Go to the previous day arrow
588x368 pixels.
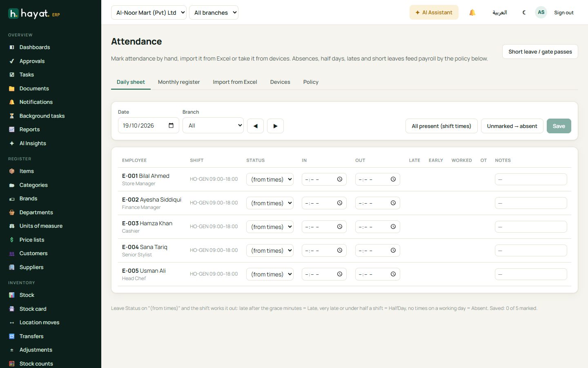(x=255, y=126)
